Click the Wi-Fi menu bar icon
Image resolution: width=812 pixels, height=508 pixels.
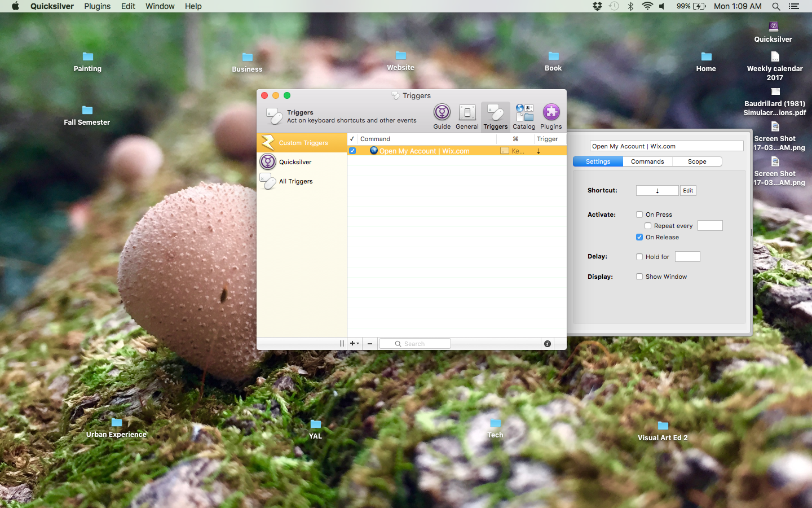pyautogui.click(x=647, y=6)
